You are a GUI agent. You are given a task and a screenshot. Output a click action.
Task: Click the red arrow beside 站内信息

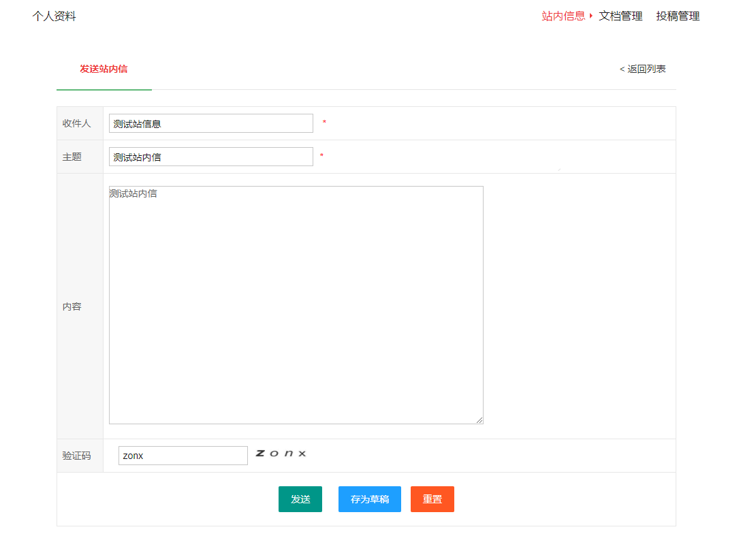point(590,16)
